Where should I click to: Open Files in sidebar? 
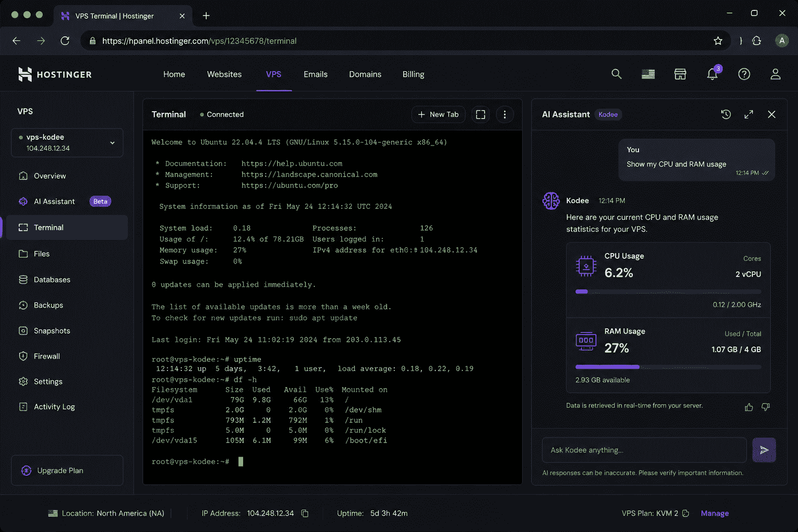[x=67, y=254]
